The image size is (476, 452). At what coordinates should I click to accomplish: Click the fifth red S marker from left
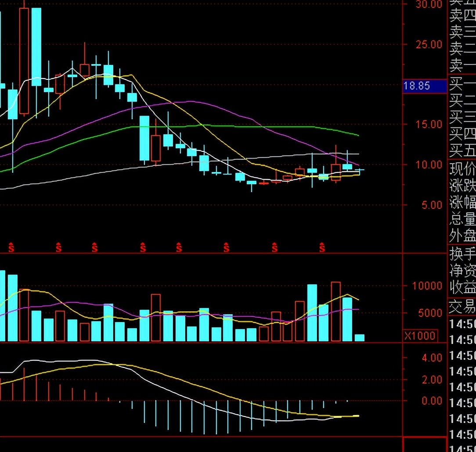click(179, 248)
